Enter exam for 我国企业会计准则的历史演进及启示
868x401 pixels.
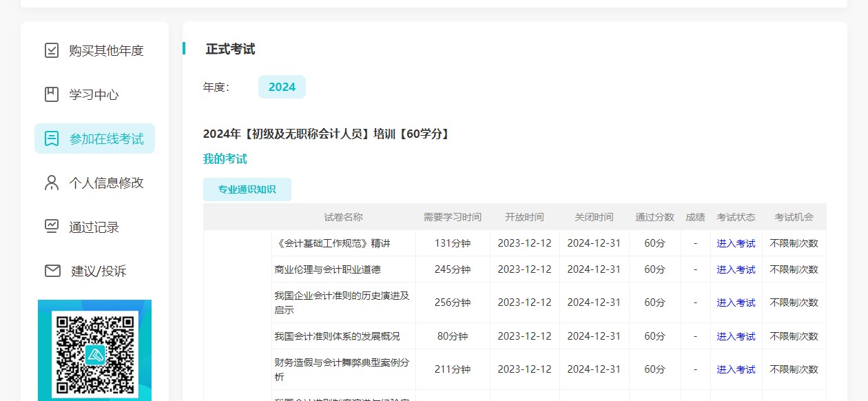coord(736,302)
